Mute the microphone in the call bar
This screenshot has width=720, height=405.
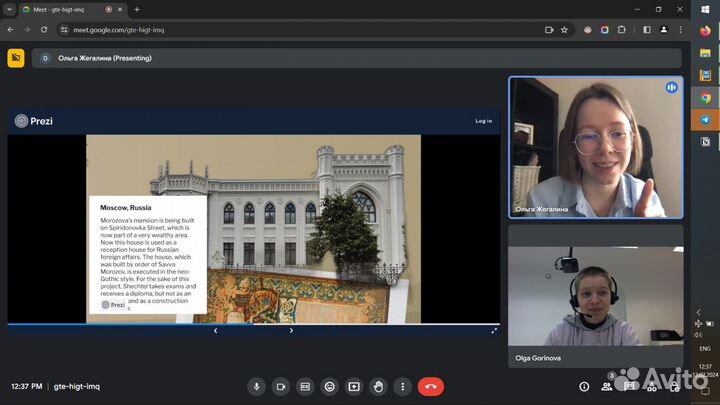(257, 387)
